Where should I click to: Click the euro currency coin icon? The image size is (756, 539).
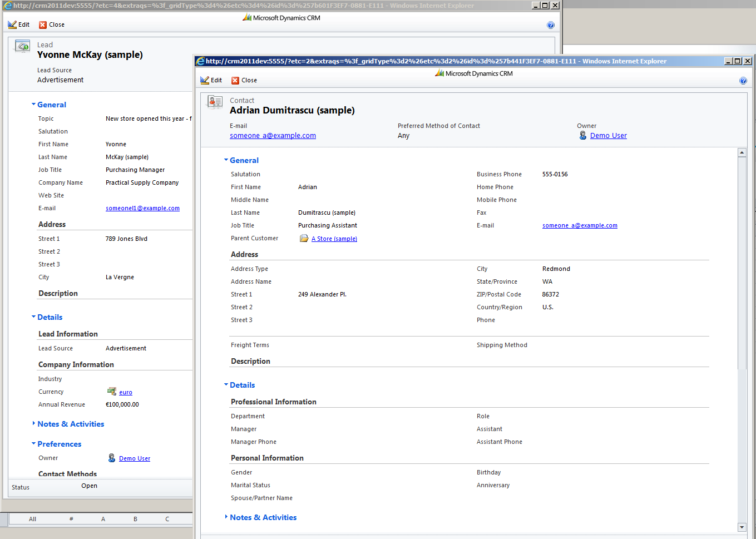pos(112,392)
